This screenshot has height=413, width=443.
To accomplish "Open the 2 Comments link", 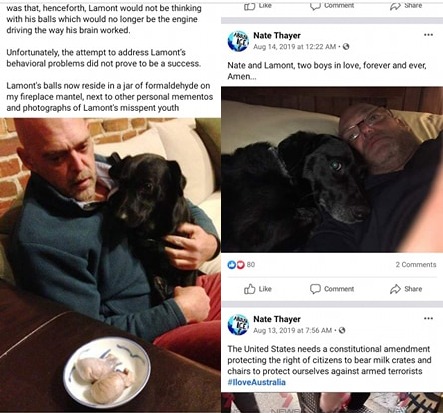I will coord(416,265).
